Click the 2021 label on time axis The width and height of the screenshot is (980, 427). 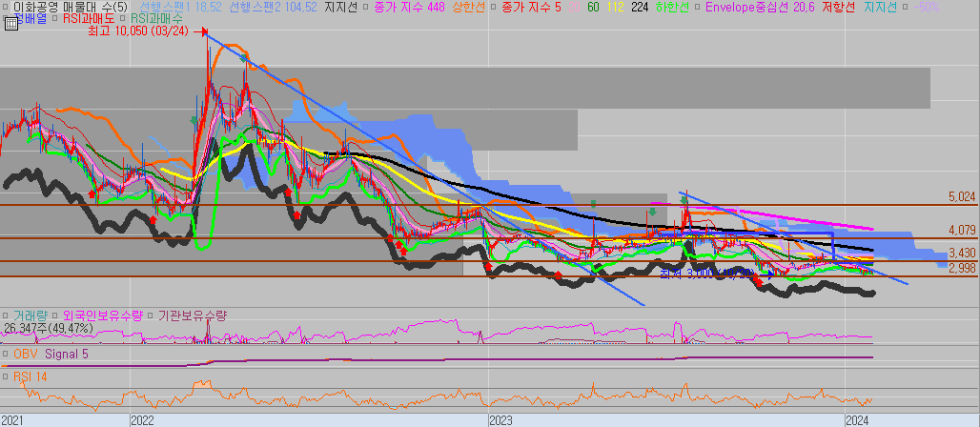point(11,419)
